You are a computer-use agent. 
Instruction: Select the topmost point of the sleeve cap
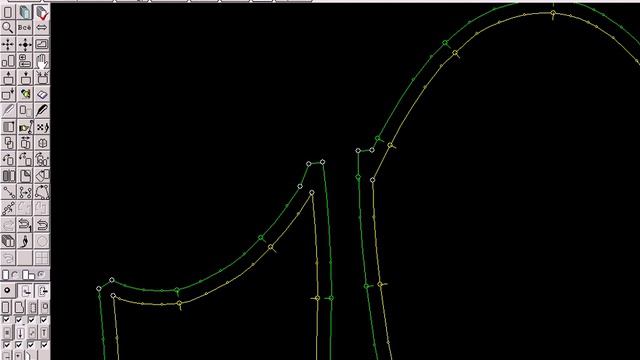pos(553,13)
